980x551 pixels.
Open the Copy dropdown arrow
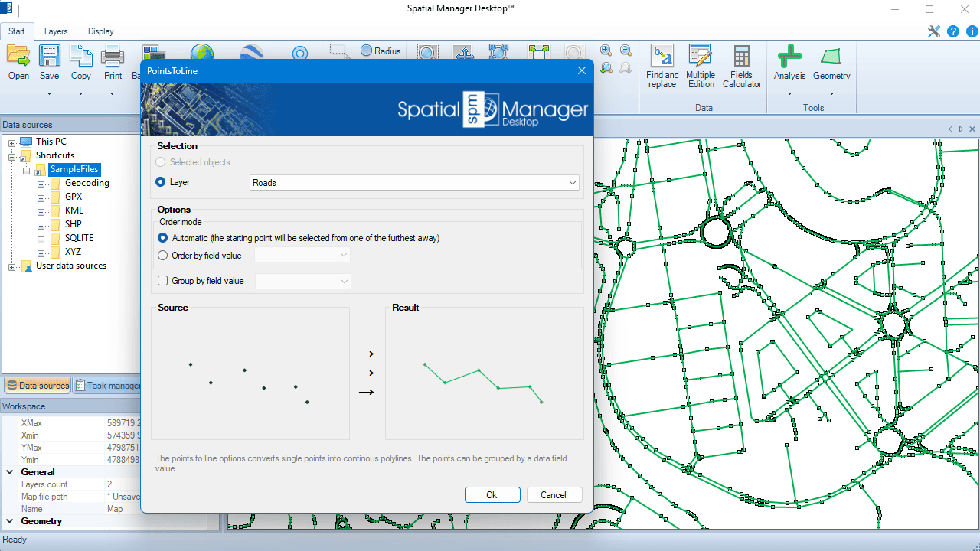click(80, 94)
